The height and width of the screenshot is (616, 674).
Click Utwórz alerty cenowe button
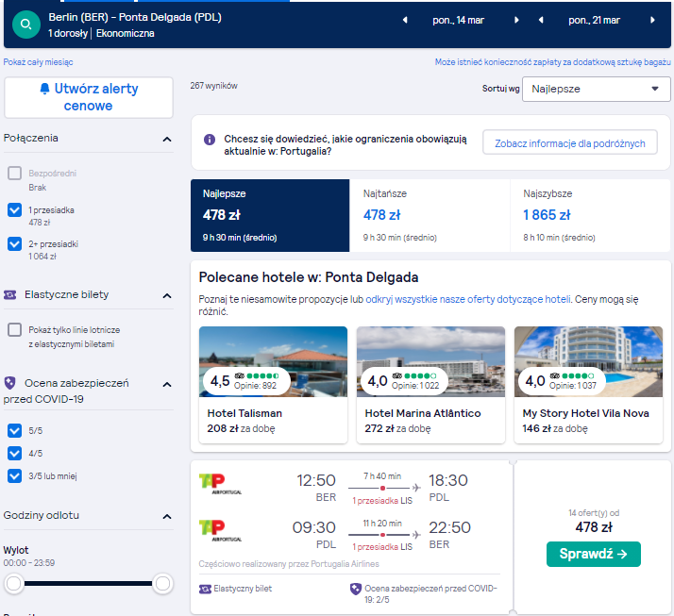[x=89, y=97]
